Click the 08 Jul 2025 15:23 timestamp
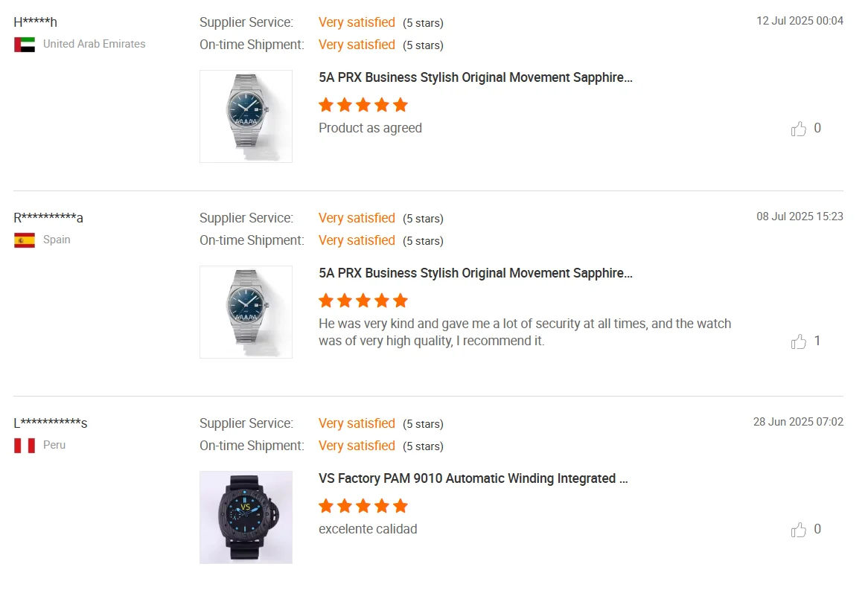 [x=800, y=217]
